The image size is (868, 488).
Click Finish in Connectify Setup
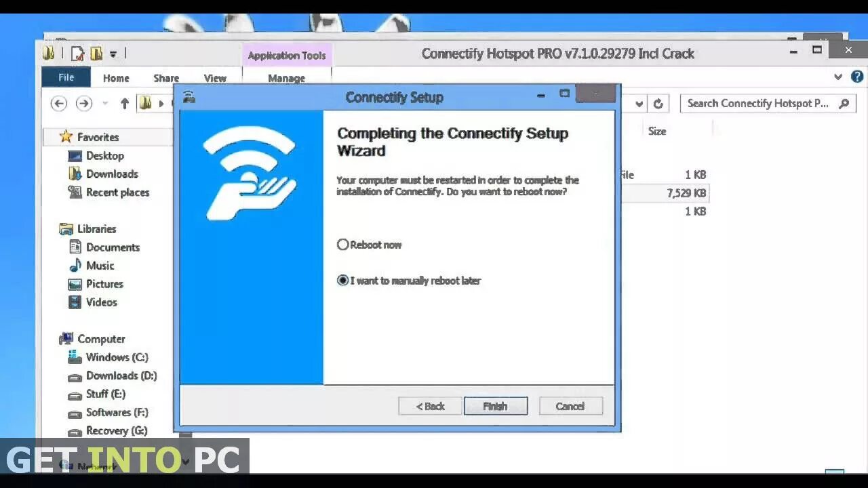click(496, 406)
